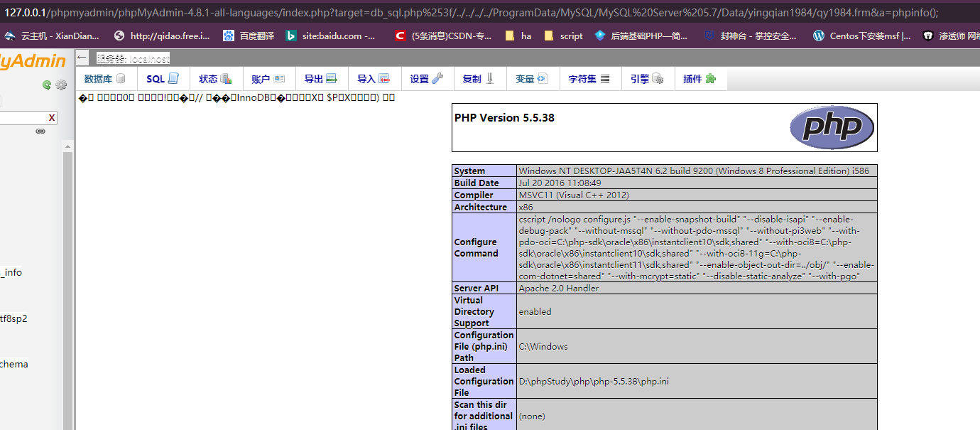Open the 数据库 (Databases) tab

105,79
